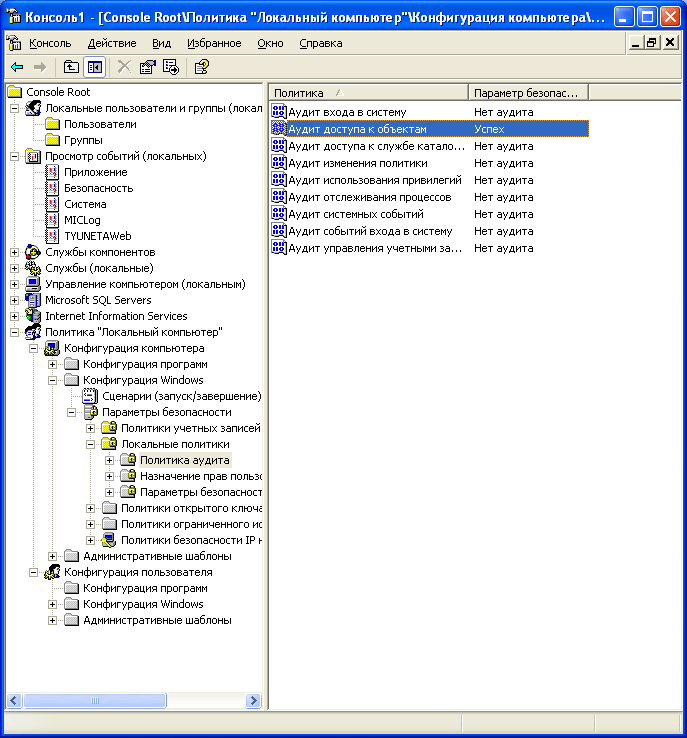The width and height of the screenshot is (687, 738).
Task: Click the Back arrow toolbar icon
Action: [x=17, y=67]
